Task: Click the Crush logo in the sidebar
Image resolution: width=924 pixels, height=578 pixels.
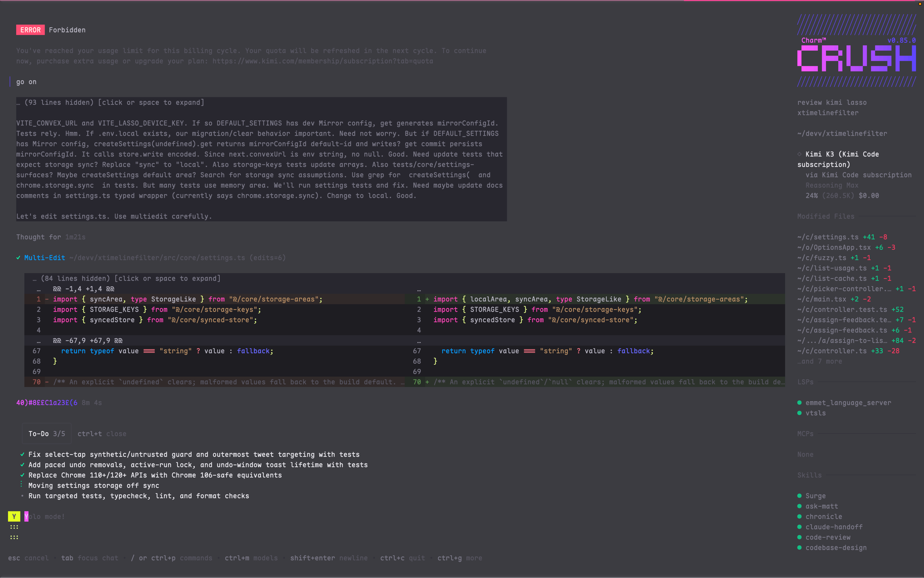Action: 857,58
